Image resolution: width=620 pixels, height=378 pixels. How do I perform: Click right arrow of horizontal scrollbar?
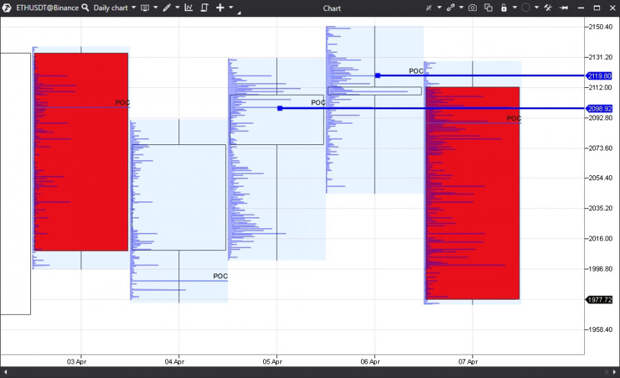tap(614, 372)
